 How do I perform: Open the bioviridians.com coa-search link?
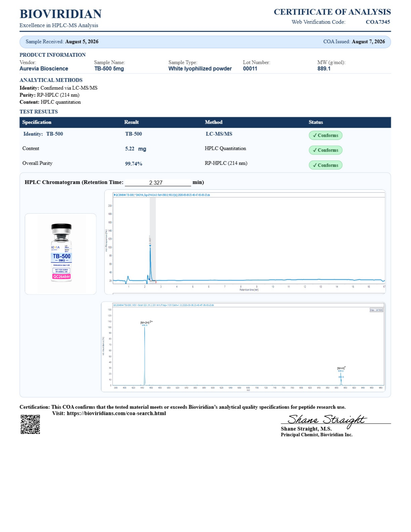click(x=116, y=413)
